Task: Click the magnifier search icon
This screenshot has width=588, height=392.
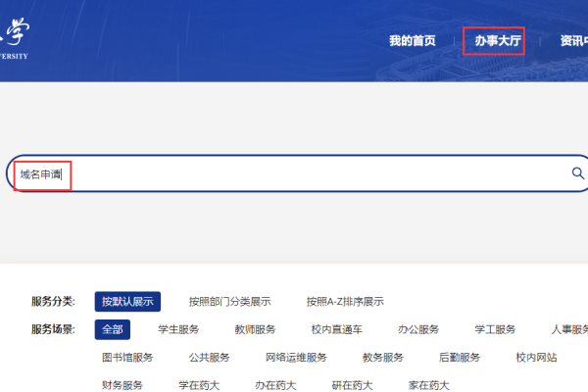Action: pyautogui.click(x=578, y=173)
